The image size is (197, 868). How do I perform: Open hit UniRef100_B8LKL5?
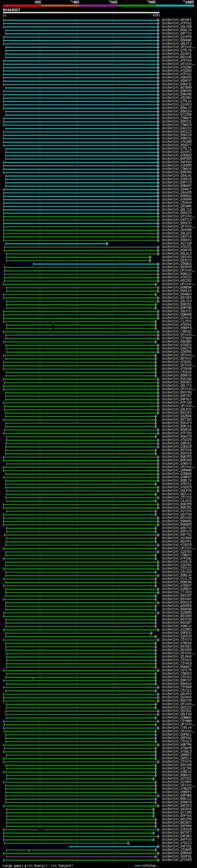point(177,253)
